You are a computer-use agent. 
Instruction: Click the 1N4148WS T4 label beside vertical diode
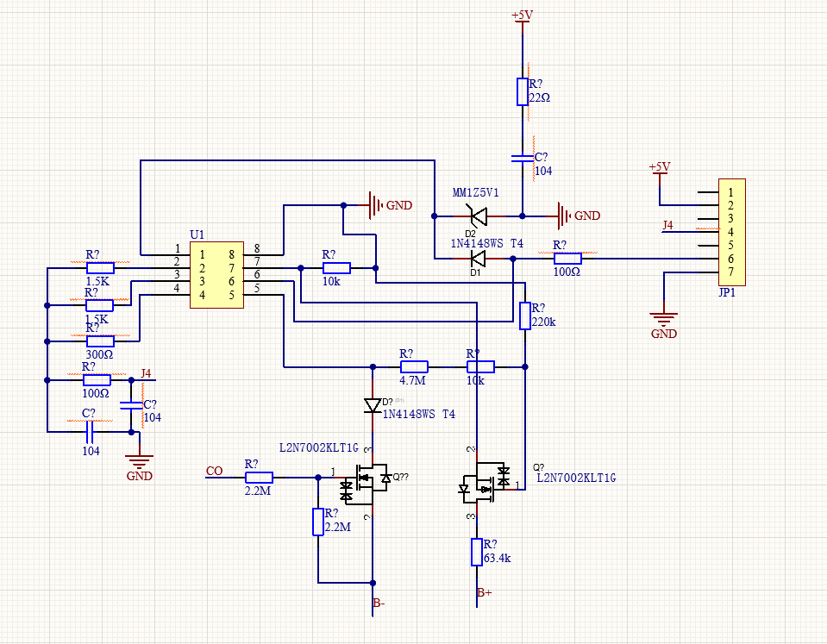click(x=419, y=414)
